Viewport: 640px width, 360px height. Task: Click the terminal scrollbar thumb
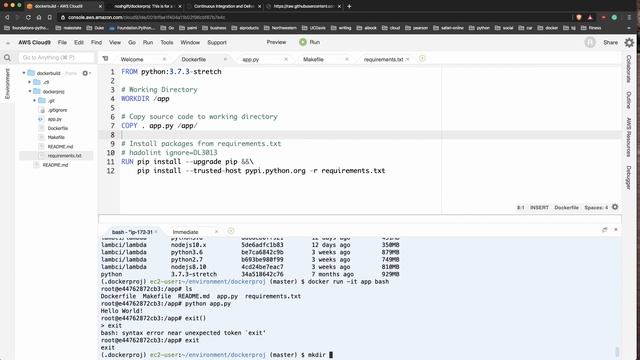[x=617, y=351]
